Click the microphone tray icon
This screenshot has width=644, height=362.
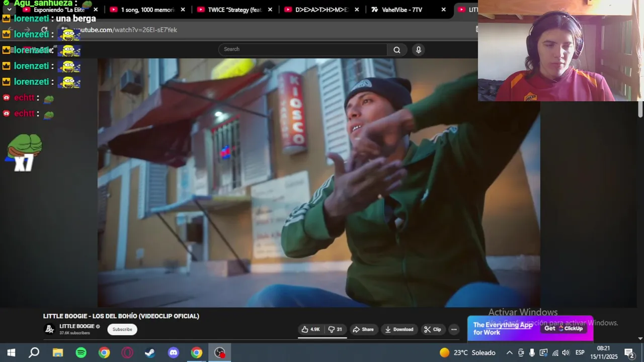click(x=532, y=352)
